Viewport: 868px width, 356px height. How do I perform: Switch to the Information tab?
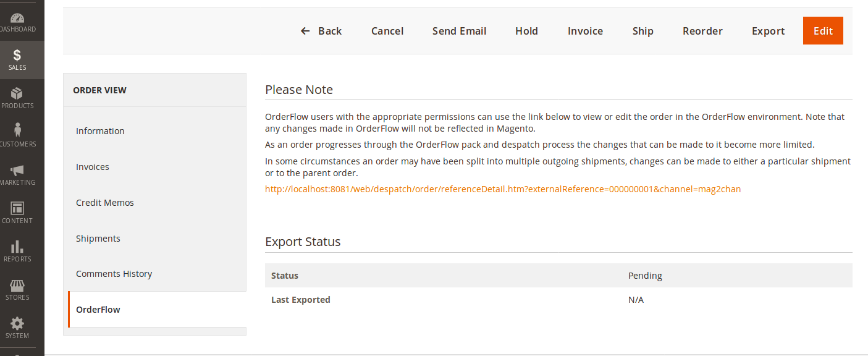(100, 130)
